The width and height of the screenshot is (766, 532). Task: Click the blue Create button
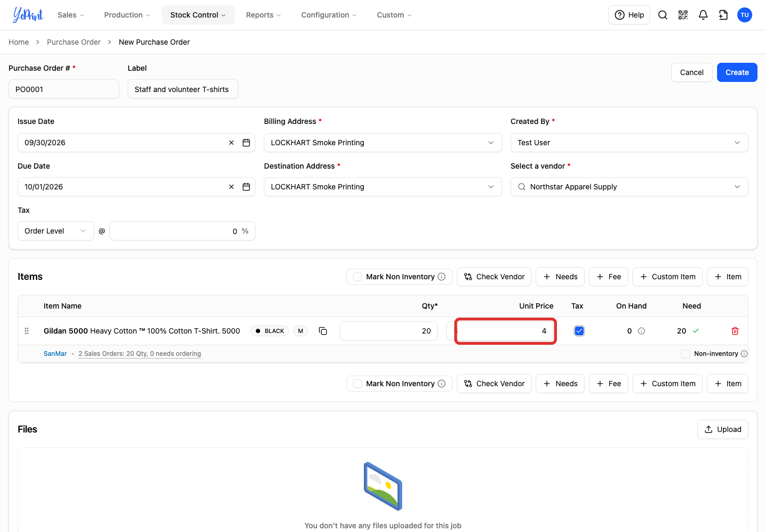[x=737, y=72]
